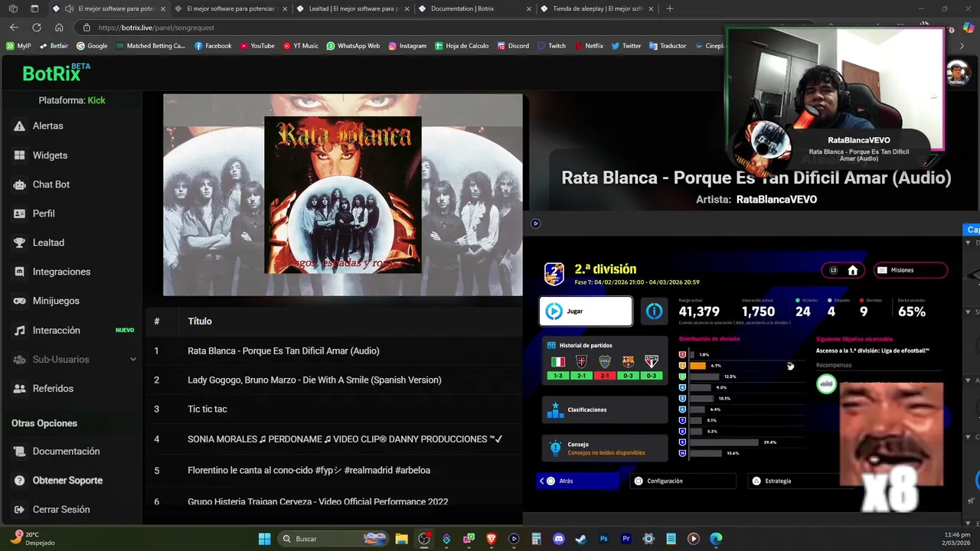Viewport: 980px width, 551px height.
Task: Open Calculator from the taskbar
Action: click(x=537, y=539)
